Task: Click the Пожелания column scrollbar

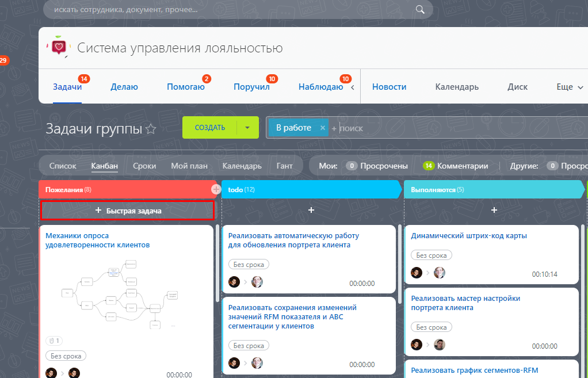Action: click(217, 262)
